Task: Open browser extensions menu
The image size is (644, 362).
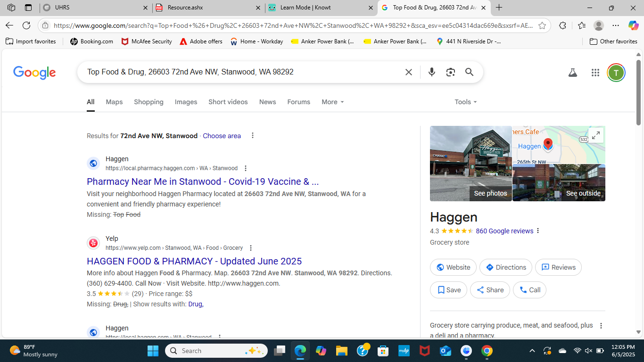Action: pyautogui.click(x=562, y=25)
